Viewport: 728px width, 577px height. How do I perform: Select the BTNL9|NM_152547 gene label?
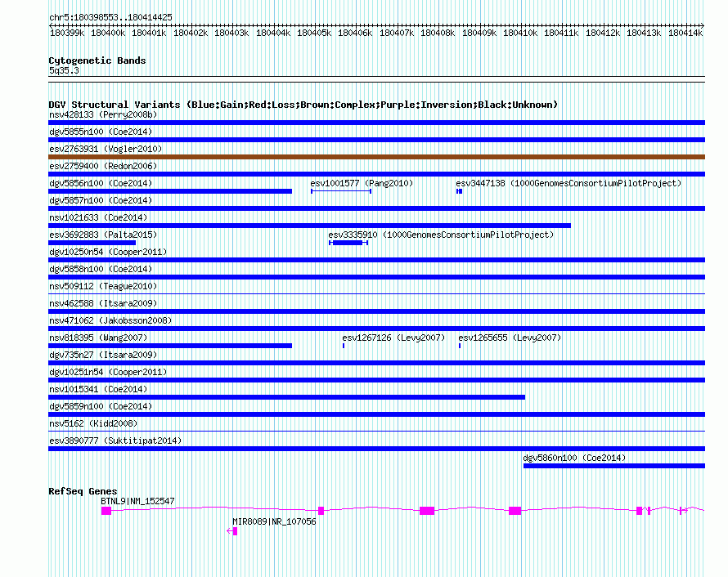tap(138, 501)
